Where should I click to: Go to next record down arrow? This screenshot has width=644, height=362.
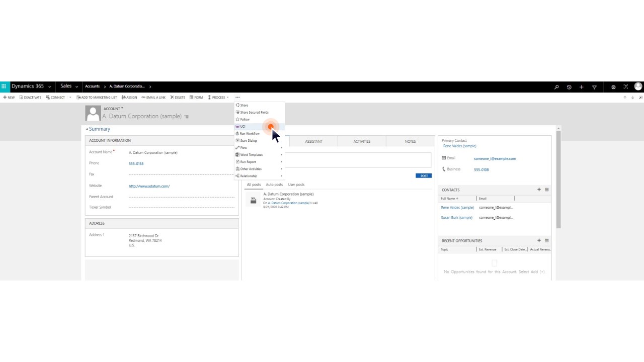tap(632, 98)
